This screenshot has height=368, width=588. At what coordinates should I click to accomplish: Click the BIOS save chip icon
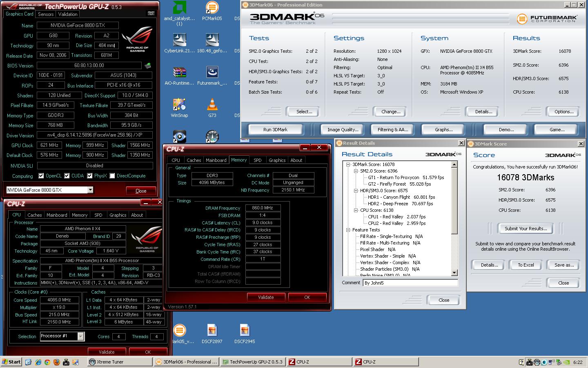coord(147,65)
